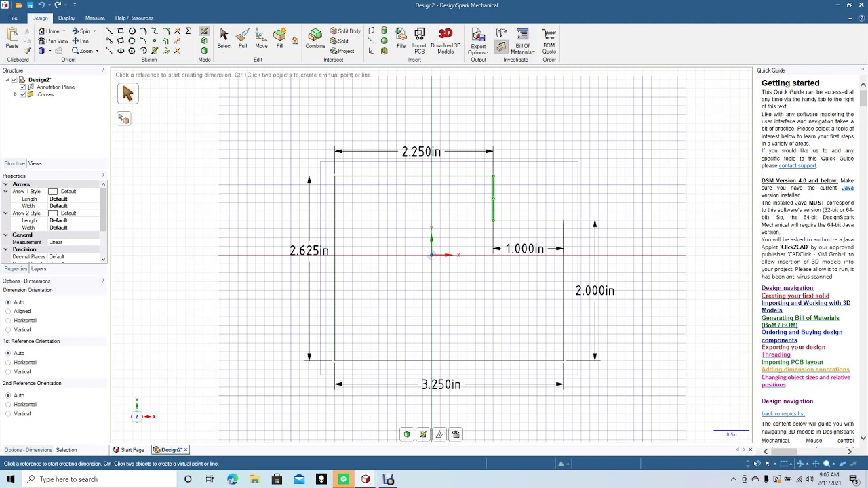868x488 pixels.
Task: Activate the Move tool
Action: (x=261, y=39)
